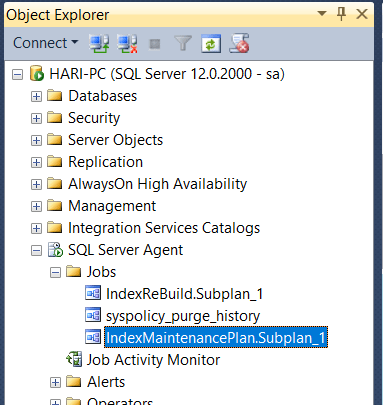This screenshot has width=383, height=405.
Task: Click the Management folder icon
Action: tap(54, 206)
